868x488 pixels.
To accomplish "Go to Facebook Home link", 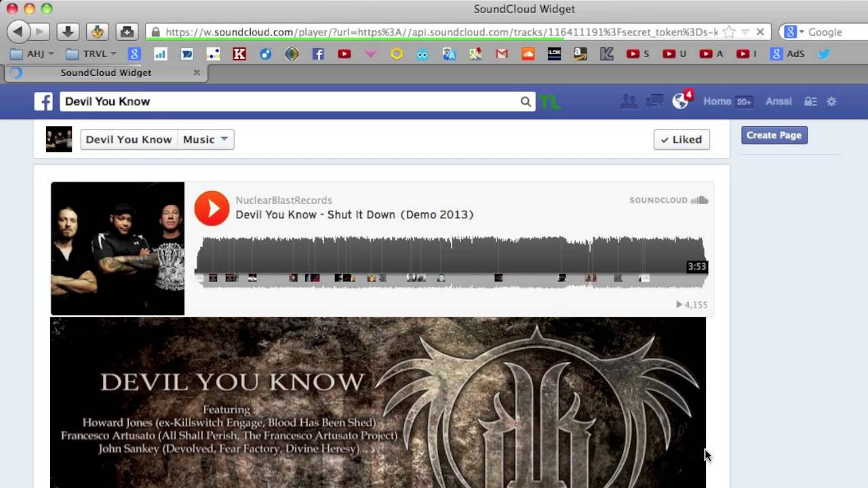I will point(717,102).
